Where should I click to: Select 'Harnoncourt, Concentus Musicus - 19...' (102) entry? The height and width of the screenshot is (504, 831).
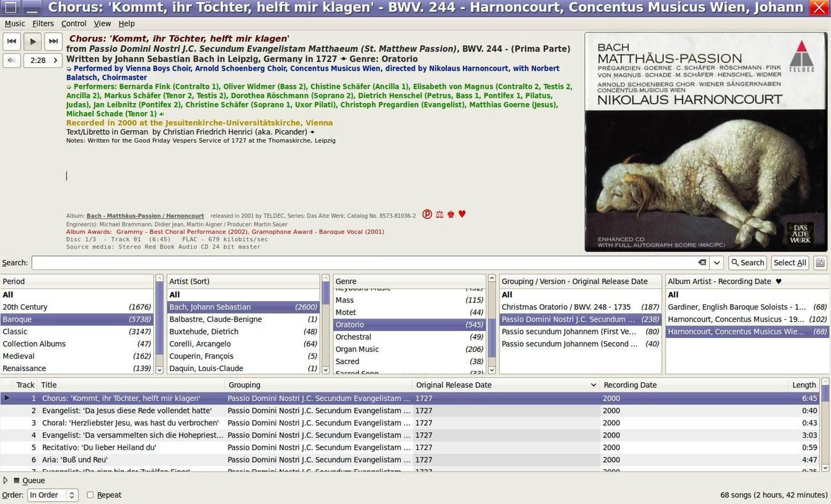click(x=748, y=320)
